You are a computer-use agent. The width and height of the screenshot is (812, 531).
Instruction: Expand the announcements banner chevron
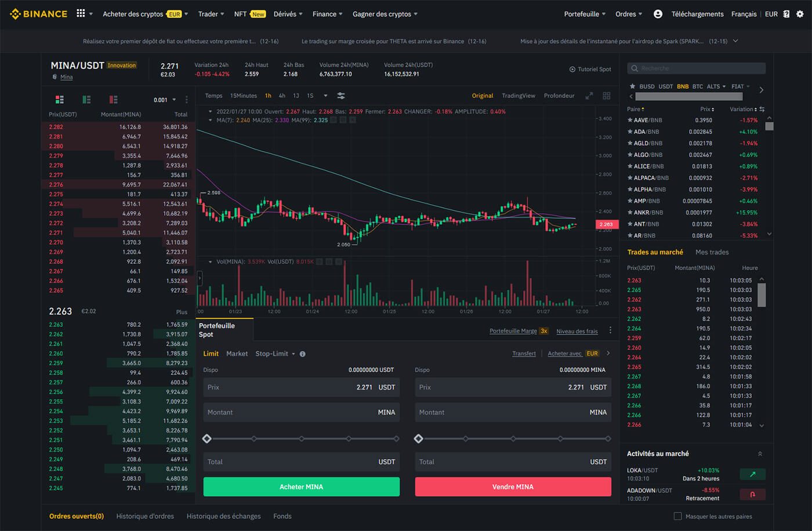click(736, 41)
